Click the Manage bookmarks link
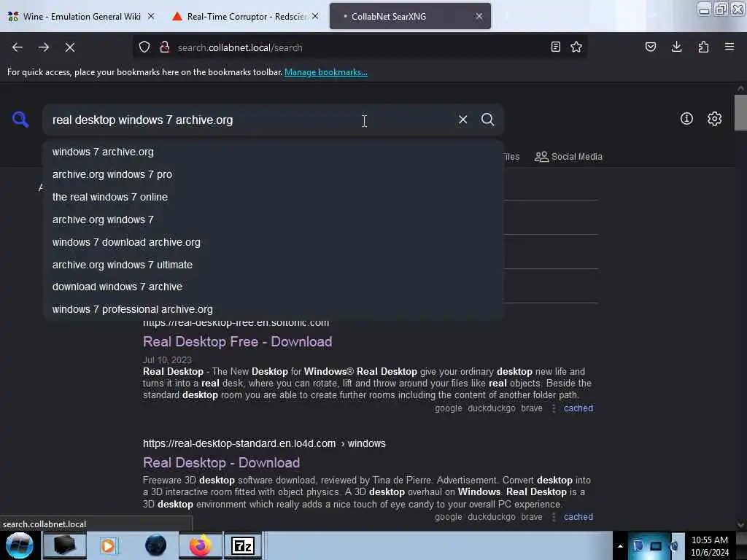Screen dimensions: 747x560 pyautogui.click(x=326, y=72)
